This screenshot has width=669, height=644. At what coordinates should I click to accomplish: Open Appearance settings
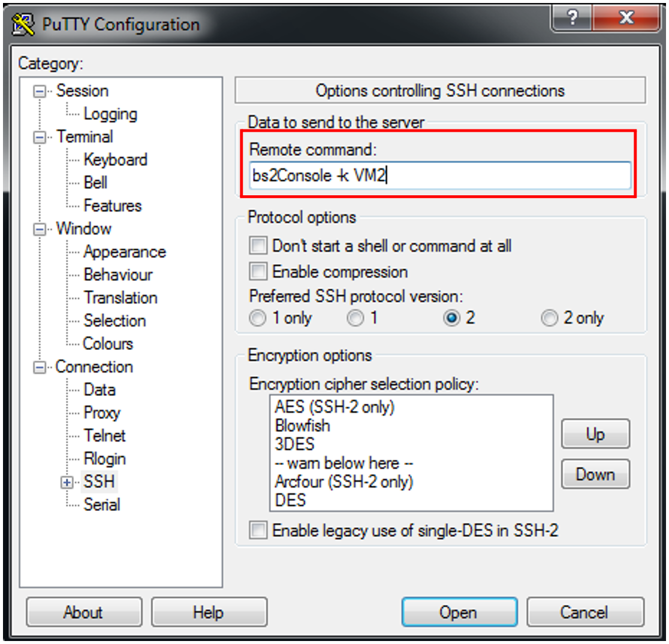coord(125,252)
